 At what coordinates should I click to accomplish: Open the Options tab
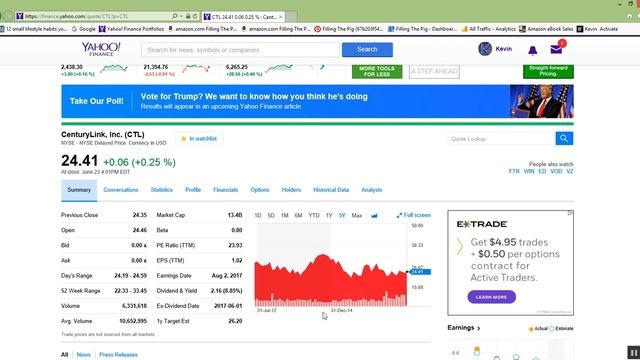click(260, 190)
